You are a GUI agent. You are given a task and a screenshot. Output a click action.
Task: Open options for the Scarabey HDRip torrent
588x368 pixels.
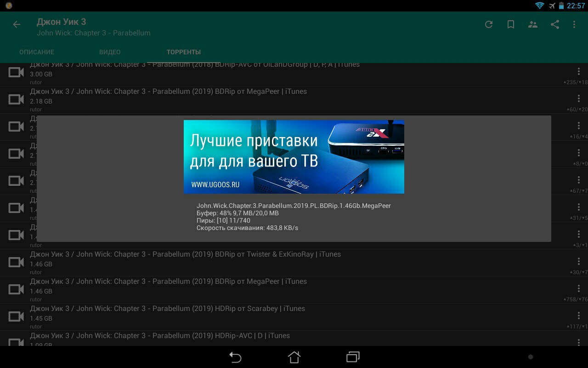(579, 316)
